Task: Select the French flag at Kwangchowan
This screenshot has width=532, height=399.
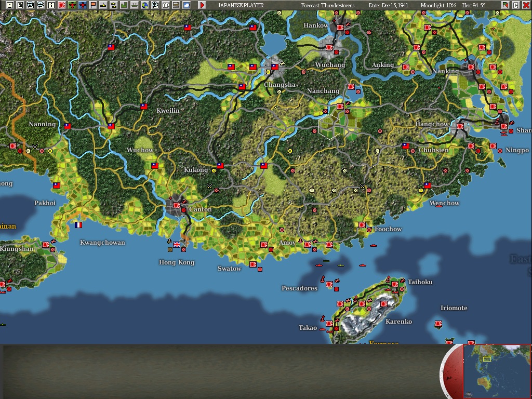Action: pos(78,225)
